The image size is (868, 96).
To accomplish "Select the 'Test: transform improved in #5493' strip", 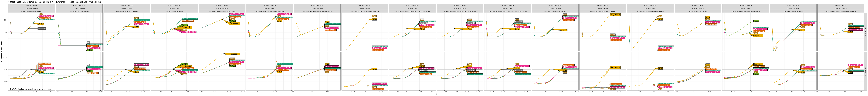I will click(555, 11).
